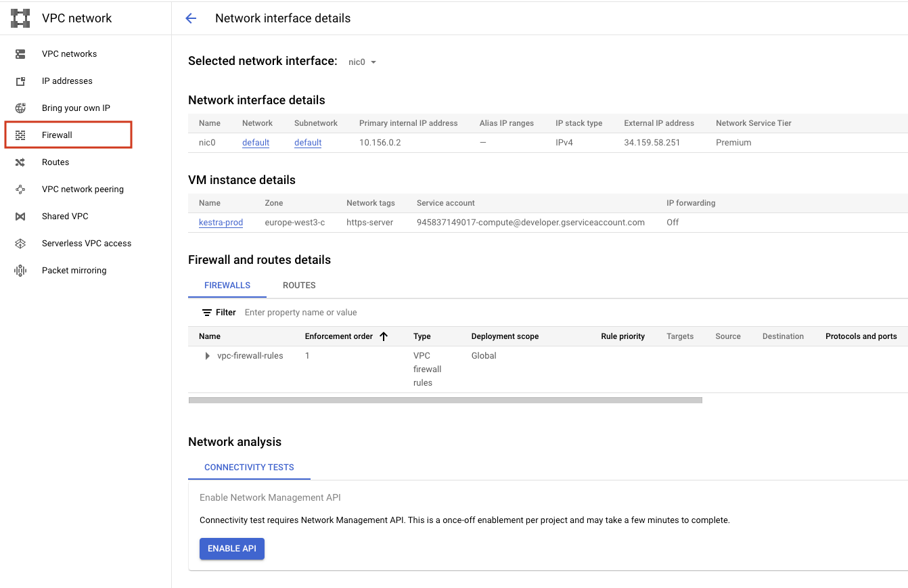Click the default Network link

click(255, 142)
